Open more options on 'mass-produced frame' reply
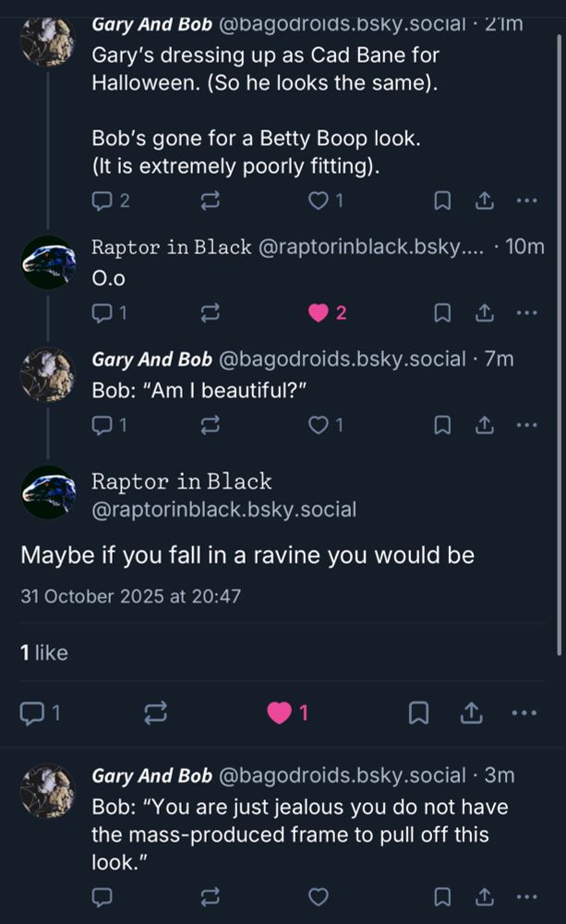The height and width of the screenshot is (924, 566). pyautogui.click(x=526, y=895)
